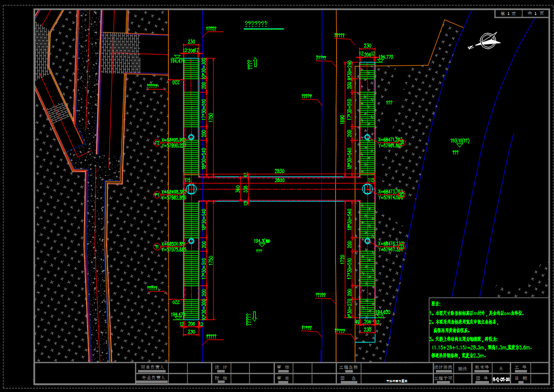Select the red circled P1 marker

point(157,194)
